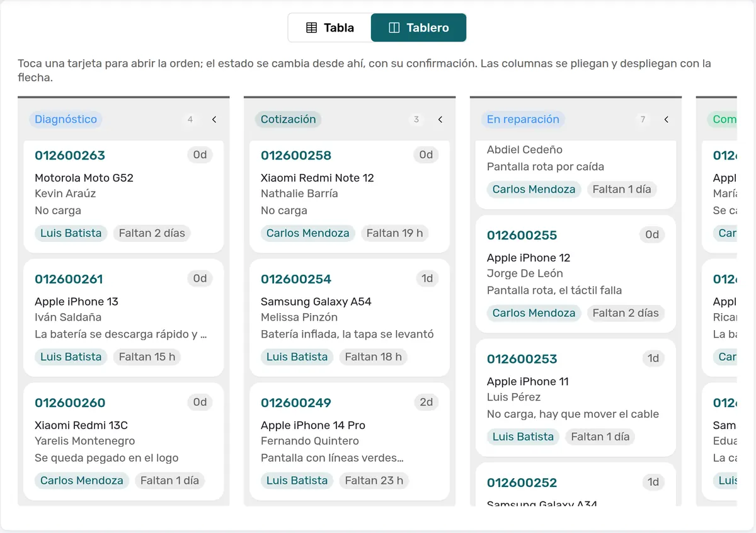The height and width of the screenshot is (533, 756).
Task: Open order 012600252
Action: click(522, 483)
